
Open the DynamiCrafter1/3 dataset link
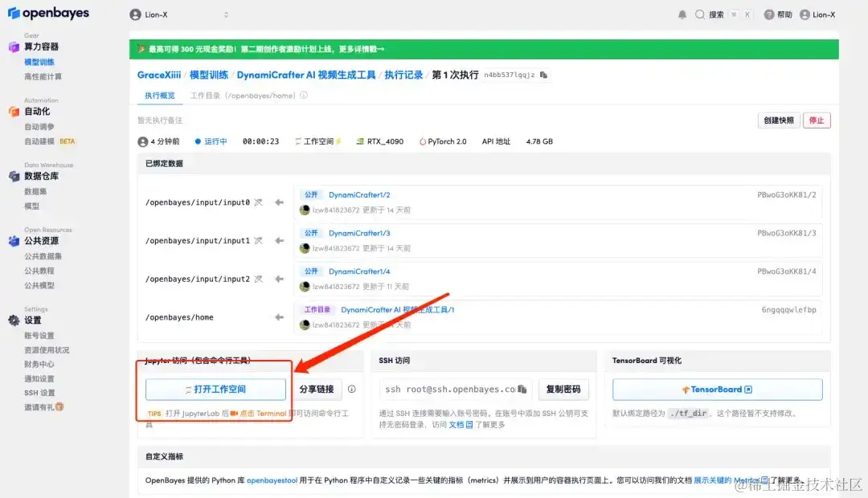click(359, 233)
